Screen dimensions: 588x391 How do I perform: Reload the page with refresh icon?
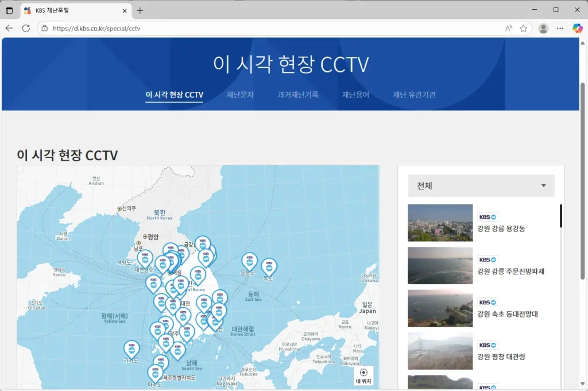[x=26, y=28]
